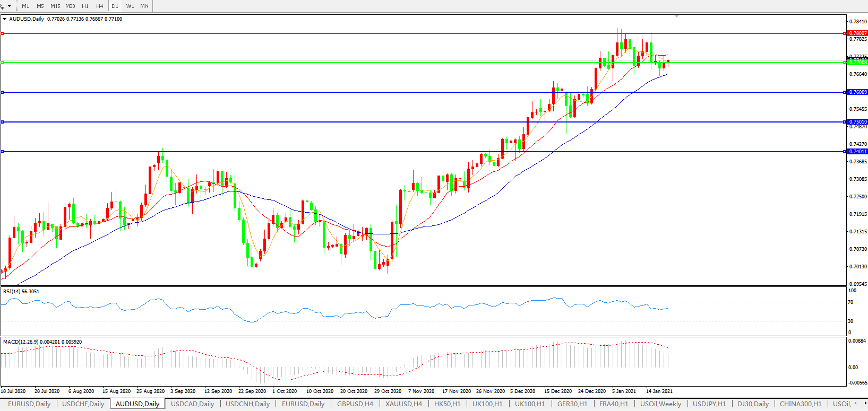Click the chart shift triangle marker

click(x=676, y=16)
